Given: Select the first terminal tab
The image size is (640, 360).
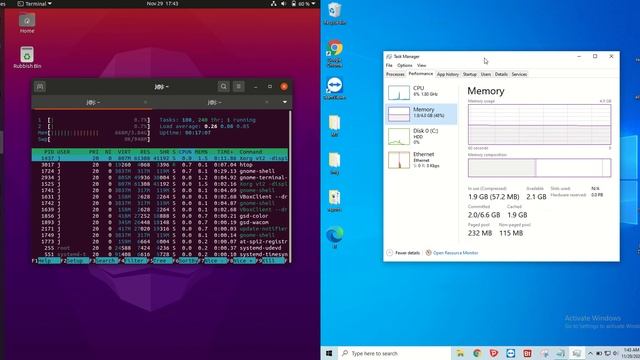Looking at the screenshot, I should (x=93, y=102).
